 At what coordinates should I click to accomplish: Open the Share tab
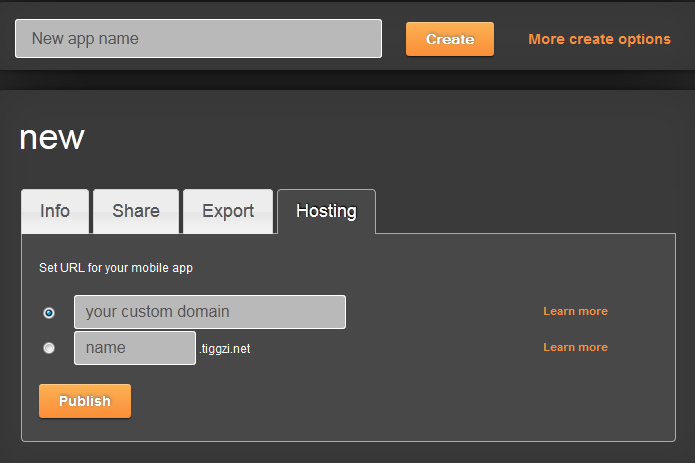[136, 211]
